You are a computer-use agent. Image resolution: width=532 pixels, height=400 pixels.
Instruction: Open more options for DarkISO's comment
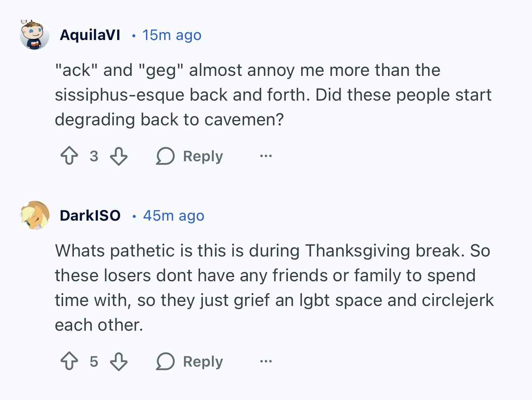click(x=266, y=362)
